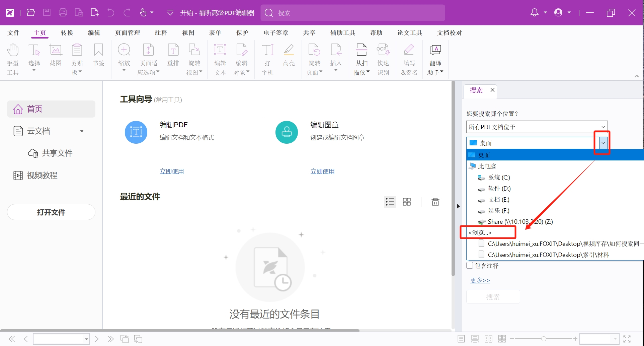
Task: Select the Edit Object tool (编辑对象)
Action: (241, 59)
